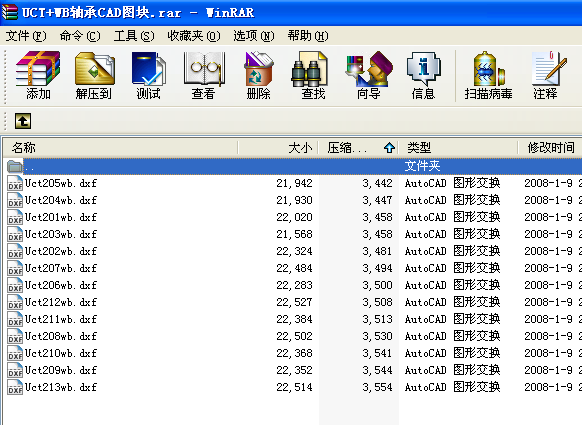Click size value 22,283

(294, 285)
